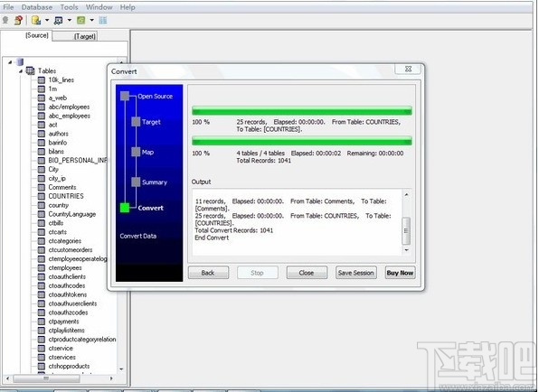
Task: Click table icon next to 10k_lines
Action: pos(42,80)
